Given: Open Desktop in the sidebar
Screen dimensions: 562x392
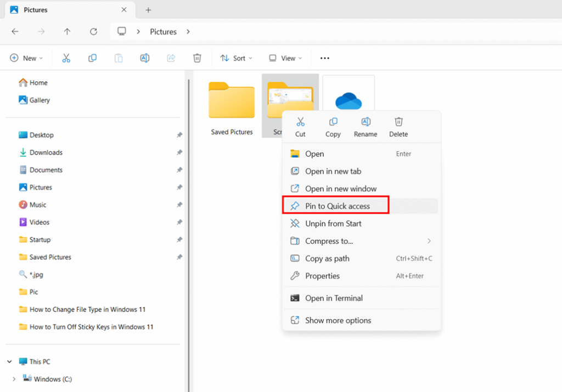Looking at the screenshot, I should pyautogui.click(x=36, y=135).
